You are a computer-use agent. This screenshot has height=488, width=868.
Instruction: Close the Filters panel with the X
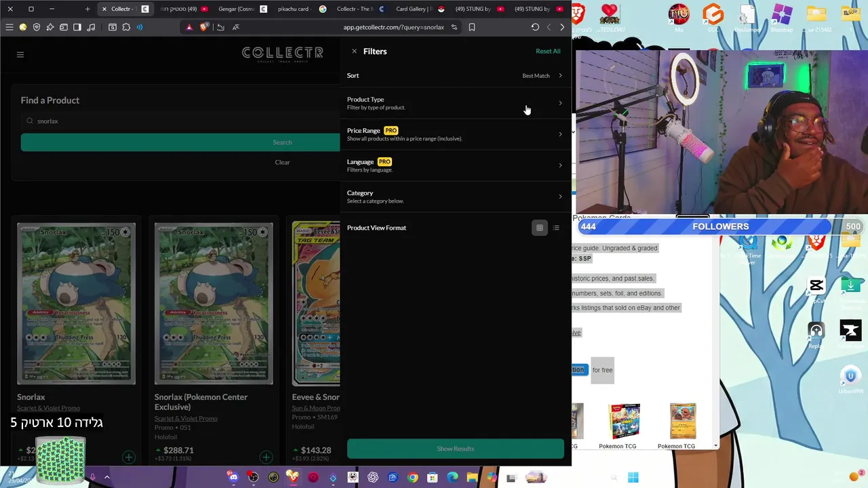point(354,52)
